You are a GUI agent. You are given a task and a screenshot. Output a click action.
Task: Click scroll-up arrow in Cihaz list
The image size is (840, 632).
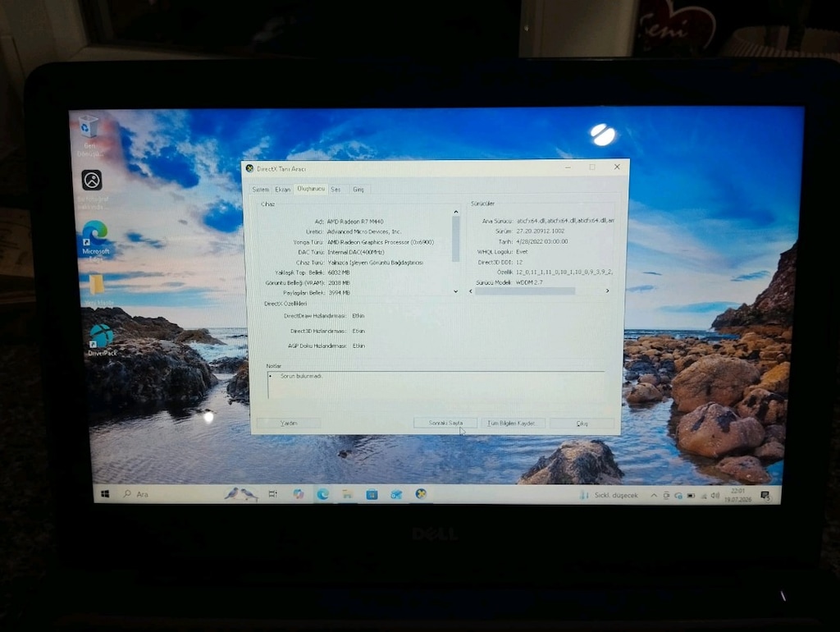click(x=456, y=213)
